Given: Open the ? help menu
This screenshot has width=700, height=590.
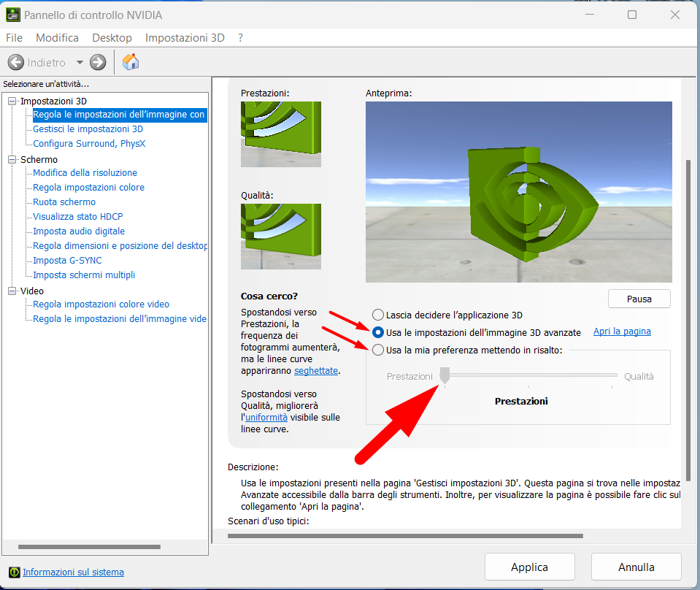Looking at the screenshot, I should tap(240, 38).
